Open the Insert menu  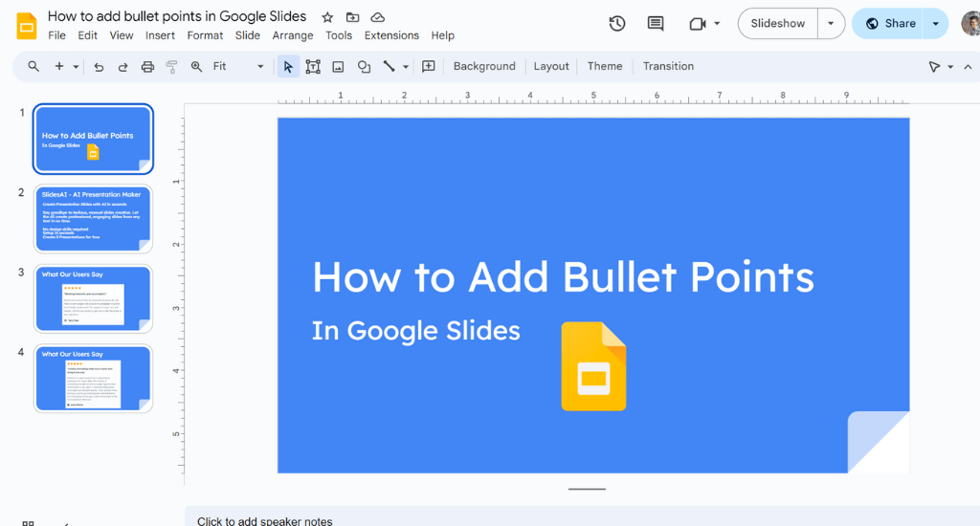pos(160,35)
